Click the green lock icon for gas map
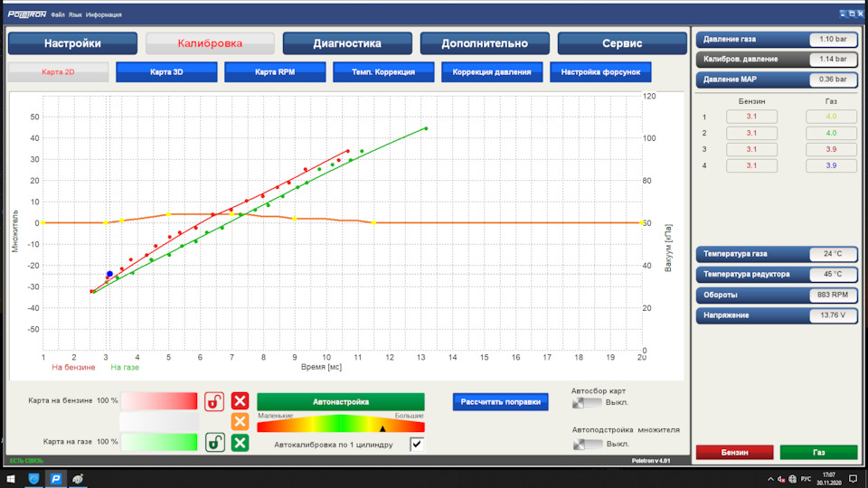 click(214, 442)
